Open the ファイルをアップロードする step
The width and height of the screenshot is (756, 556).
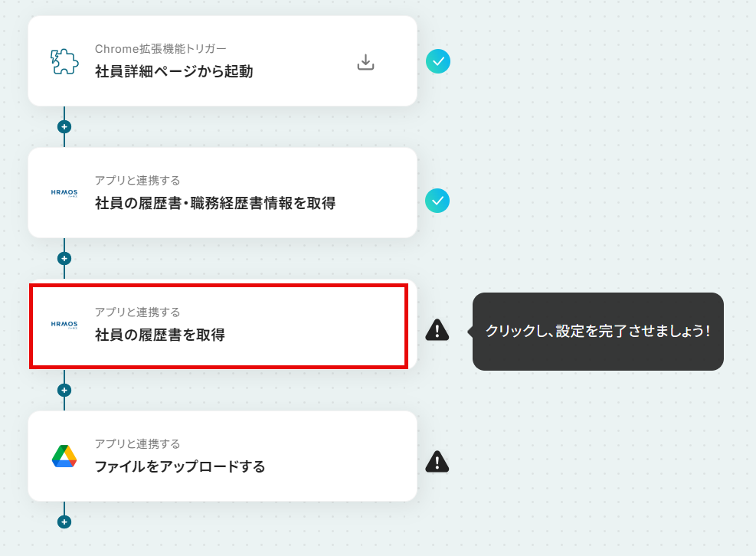(x=222, y=456)
